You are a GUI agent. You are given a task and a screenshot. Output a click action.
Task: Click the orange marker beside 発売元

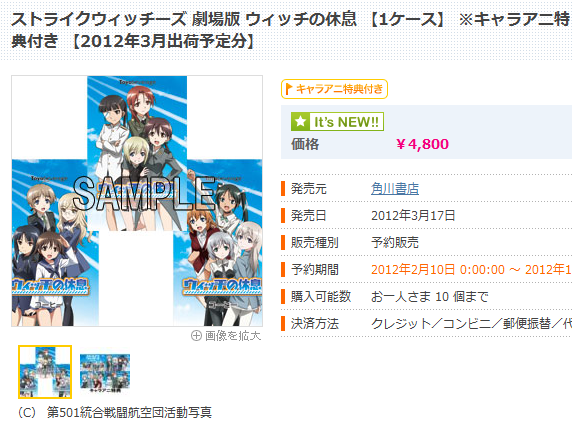point(283,189)
